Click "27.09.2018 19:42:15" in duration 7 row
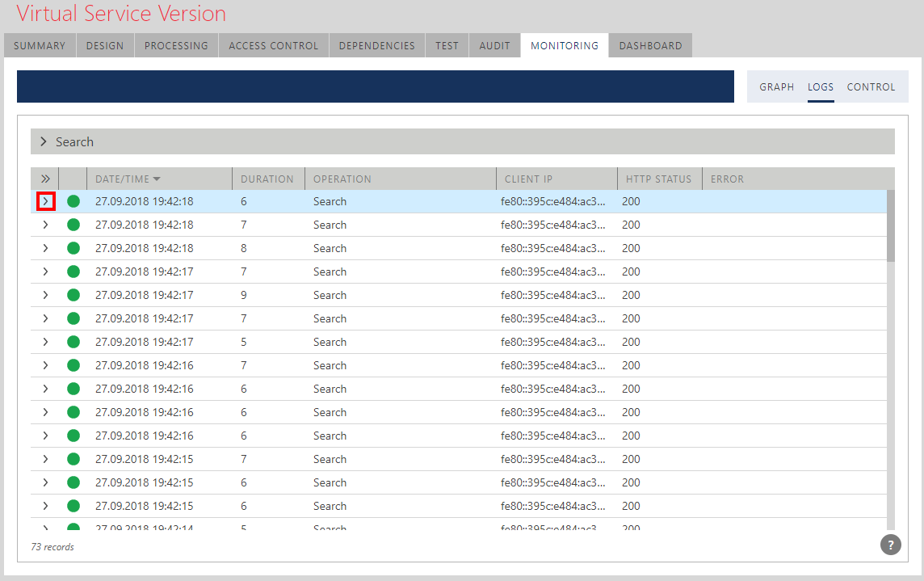The width and height of the screenshot is (924, 581). point(145,459)
